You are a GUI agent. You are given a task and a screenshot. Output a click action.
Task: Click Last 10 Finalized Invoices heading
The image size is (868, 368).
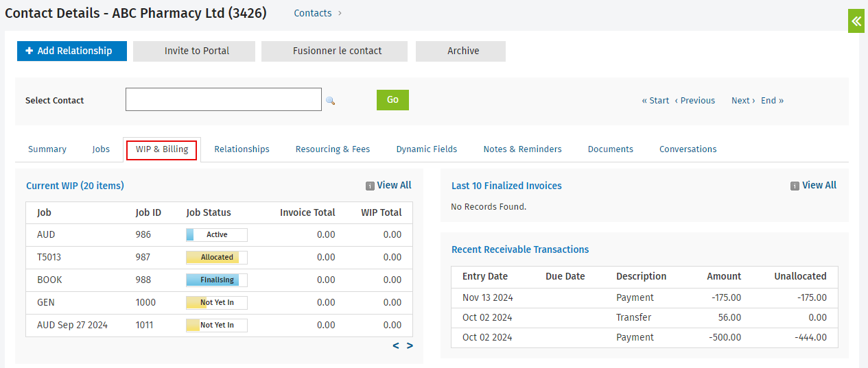506,186
